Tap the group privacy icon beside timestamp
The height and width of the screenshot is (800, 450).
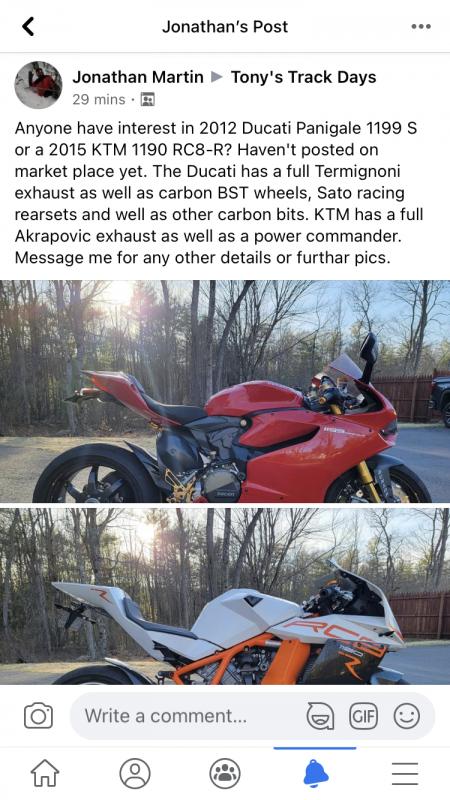click(x=147, y=99)
